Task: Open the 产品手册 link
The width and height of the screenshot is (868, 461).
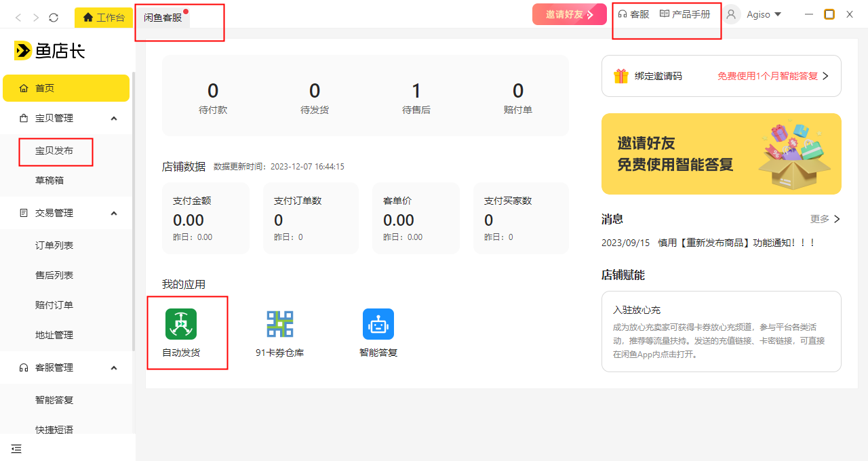Action: (685, 14)
